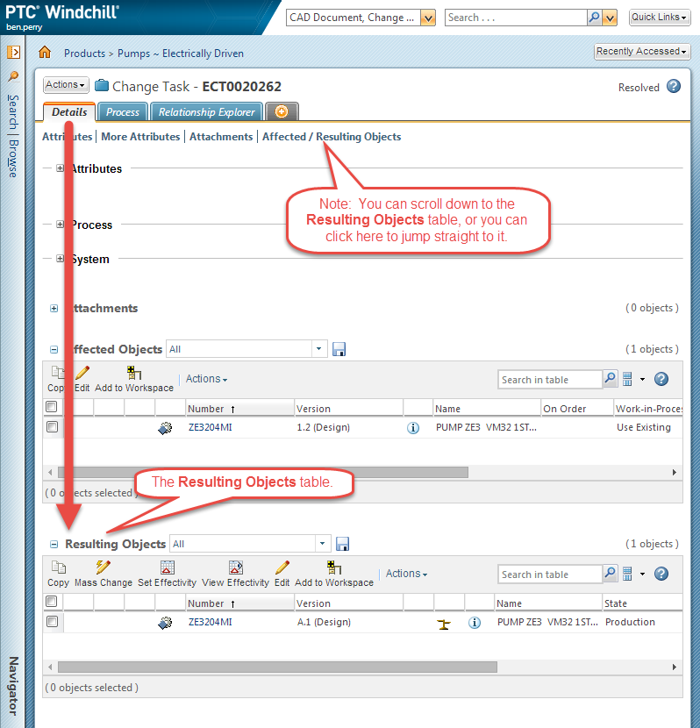Viewport: 700px width, 728px height.
Task: Open Actions menu in Affected Objects toolbar
Action: (x=206, y=379)
